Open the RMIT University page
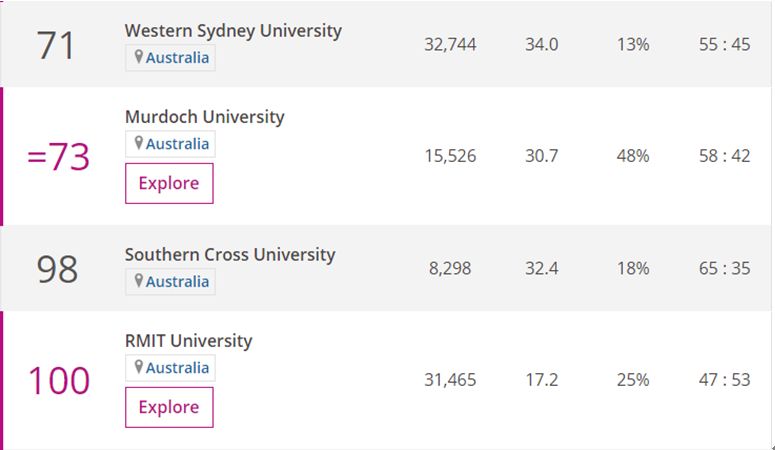Image resolution: width=775 pixels, height=450 pixels. pos(188,341)
